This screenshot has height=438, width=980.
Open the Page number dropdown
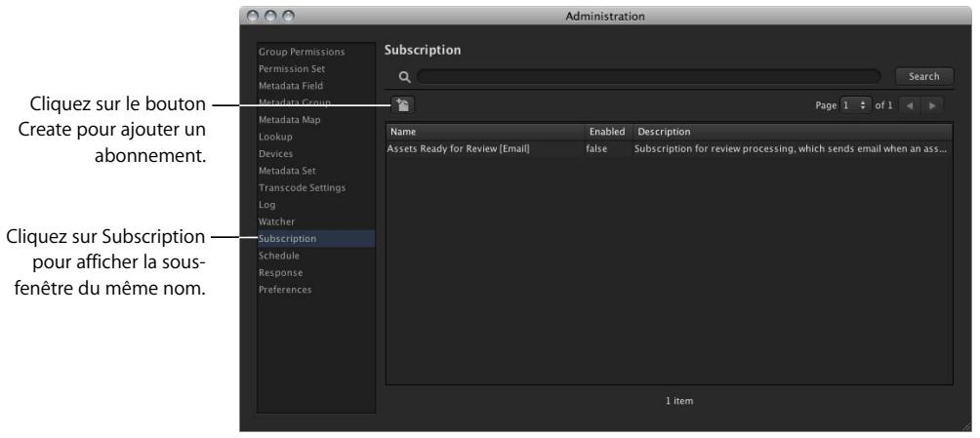point(855,105)
